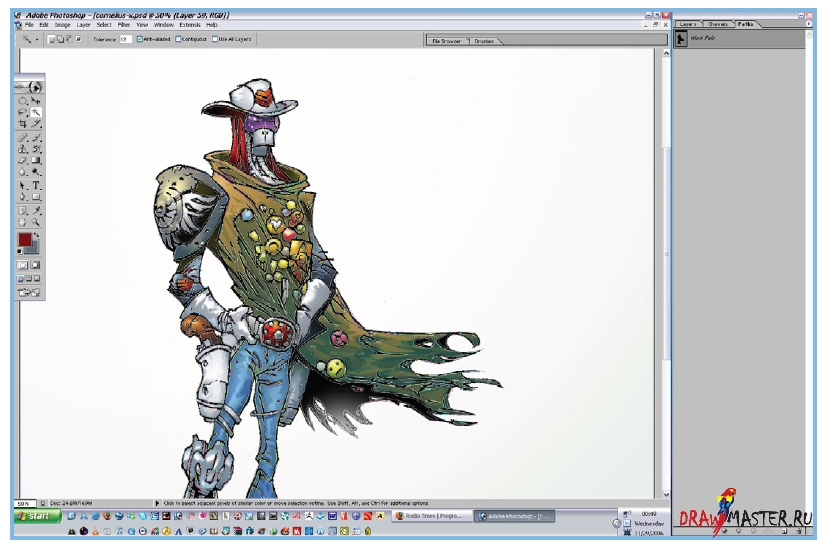Select the Crop tool
This screenshot has height=545, width=820.
click(x=23, y=124)
